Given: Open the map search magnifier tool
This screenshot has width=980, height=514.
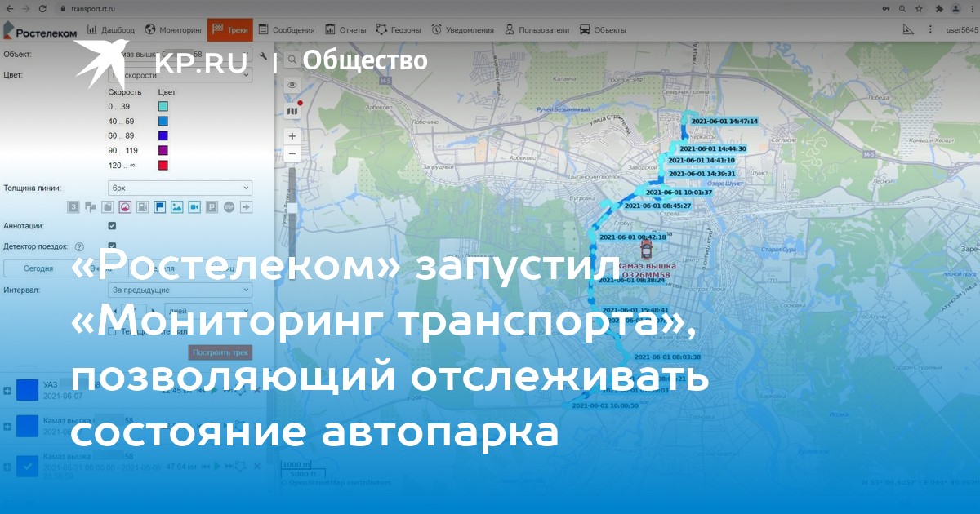Looking at the screenshot, I should [292, 60].
